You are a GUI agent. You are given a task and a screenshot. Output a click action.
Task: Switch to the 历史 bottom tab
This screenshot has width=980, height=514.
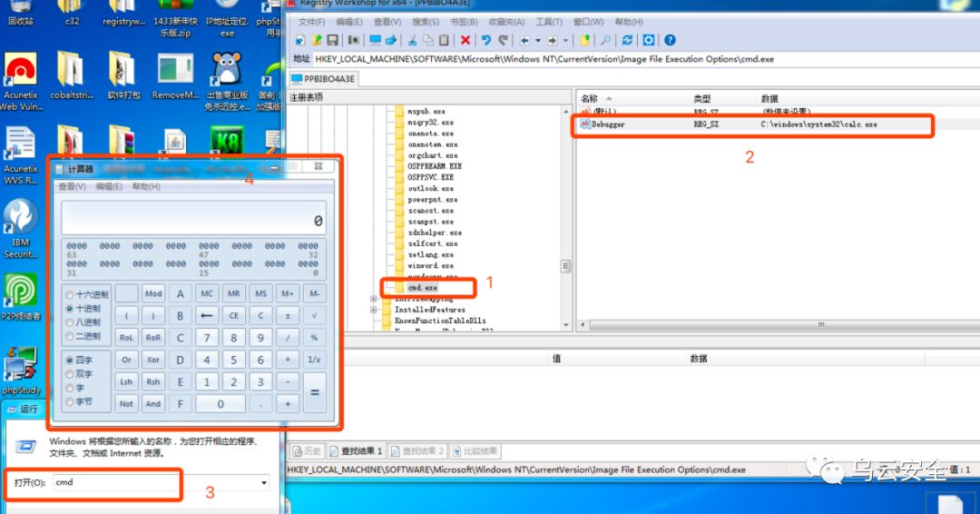pyautogui.click(x=307, y=450)
